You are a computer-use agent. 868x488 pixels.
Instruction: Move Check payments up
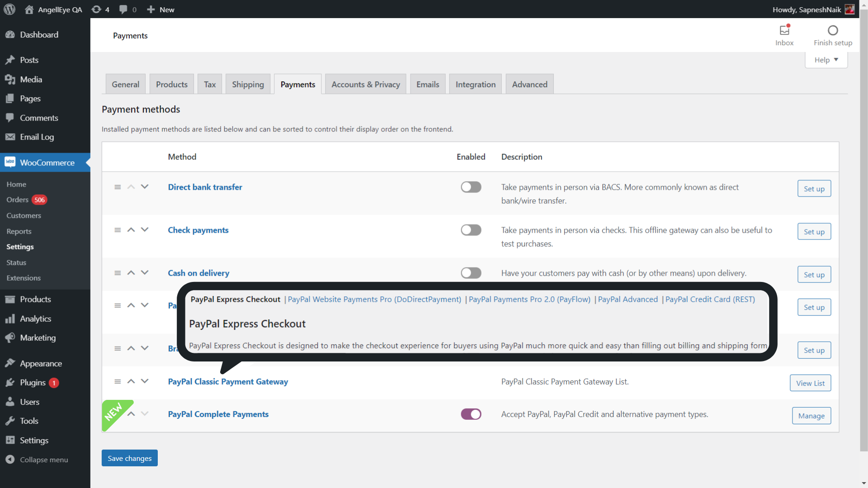(131, 230)
